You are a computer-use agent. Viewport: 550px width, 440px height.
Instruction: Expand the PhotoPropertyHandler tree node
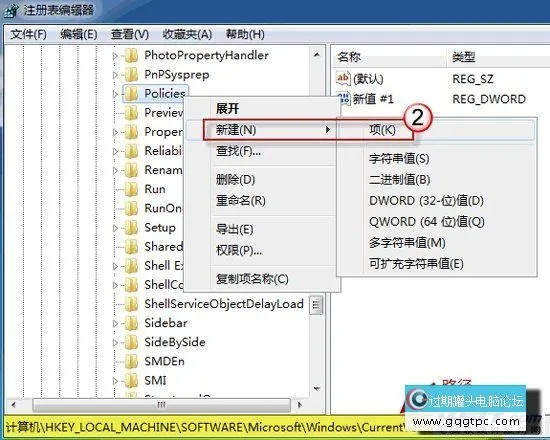click(115, 55)
